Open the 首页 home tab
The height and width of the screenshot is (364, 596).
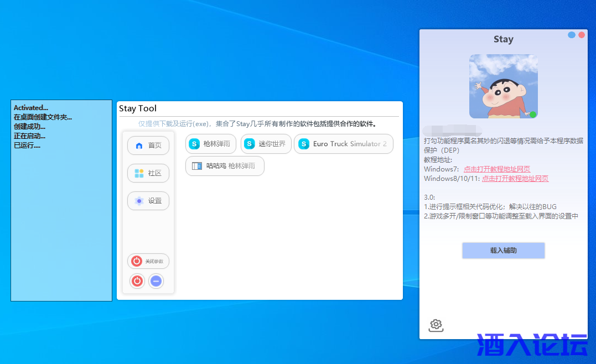coord(148,145)
